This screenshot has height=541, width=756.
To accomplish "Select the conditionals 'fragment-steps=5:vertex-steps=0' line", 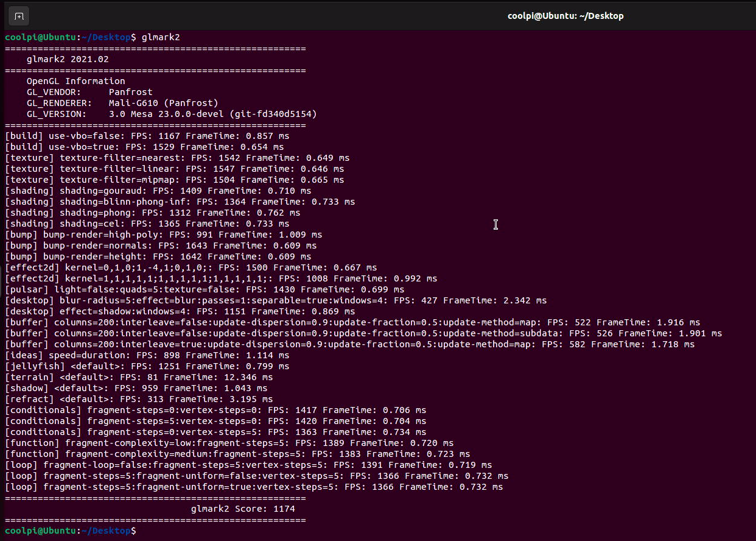I will pyautogui.click(x=215, y=421).
